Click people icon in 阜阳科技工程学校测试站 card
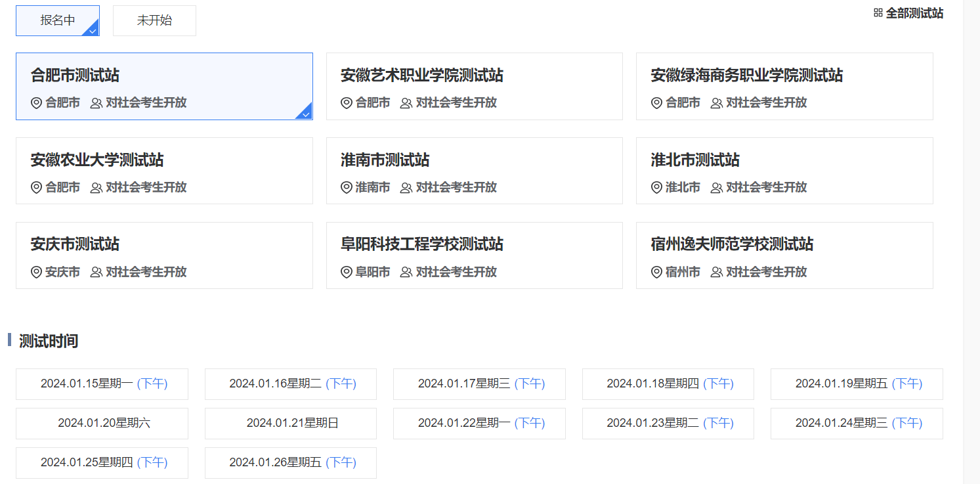Screen dimensions: 980x484 [x=406, y=272]
